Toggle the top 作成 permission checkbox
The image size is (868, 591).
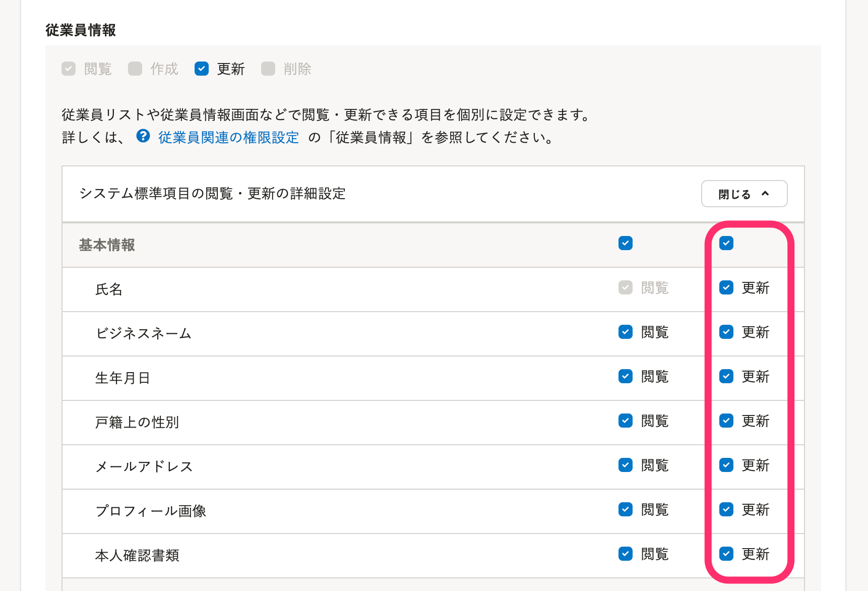click(135, 69)
